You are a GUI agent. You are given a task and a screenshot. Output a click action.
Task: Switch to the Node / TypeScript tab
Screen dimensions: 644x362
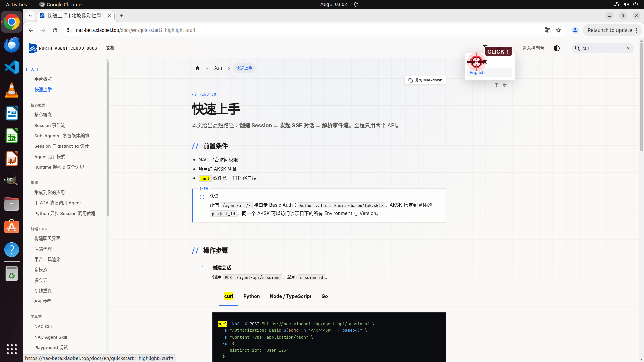point(290,296)
